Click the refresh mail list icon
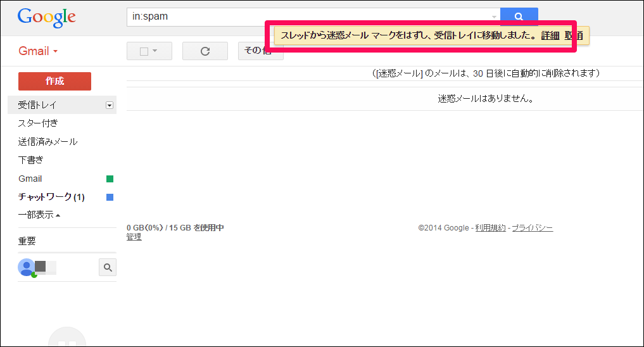This screenshot has height=347, width=644. click(205, 51)
